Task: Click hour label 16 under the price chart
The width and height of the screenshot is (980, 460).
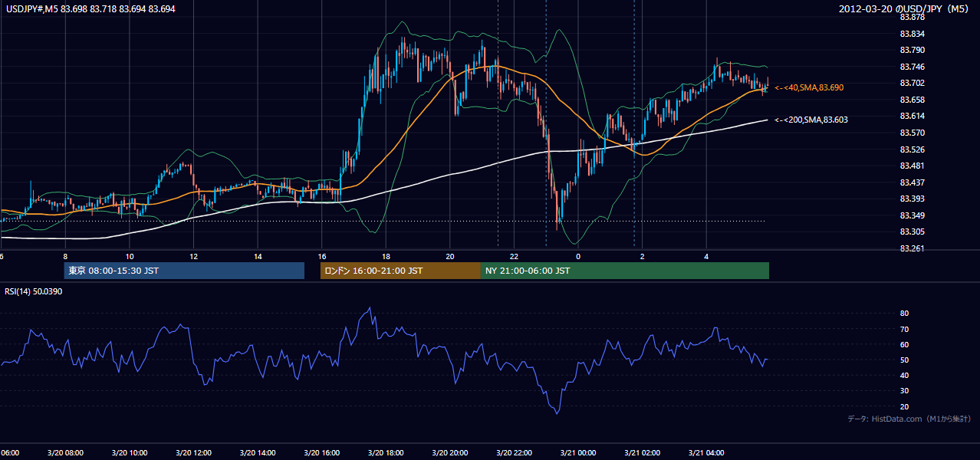Action: [x=322, y=256]
